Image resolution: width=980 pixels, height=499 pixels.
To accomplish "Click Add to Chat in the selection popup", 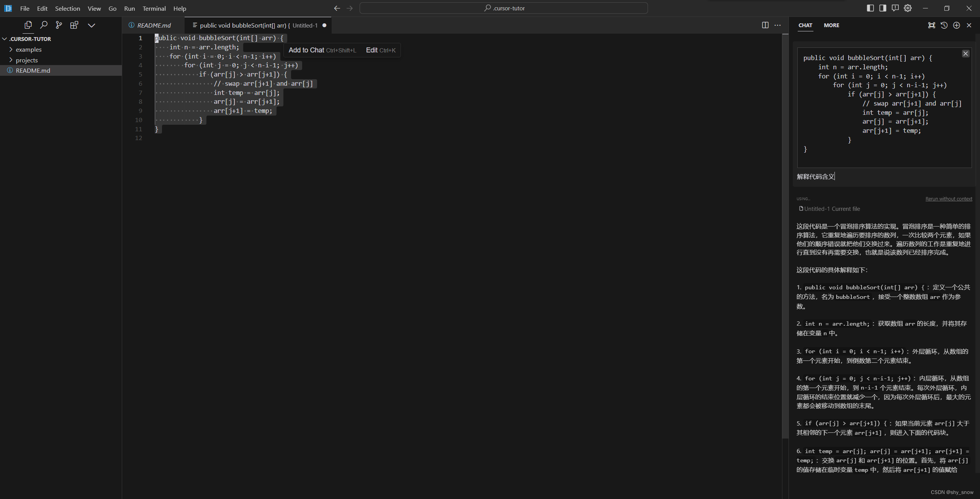I will tap(322, 50).
